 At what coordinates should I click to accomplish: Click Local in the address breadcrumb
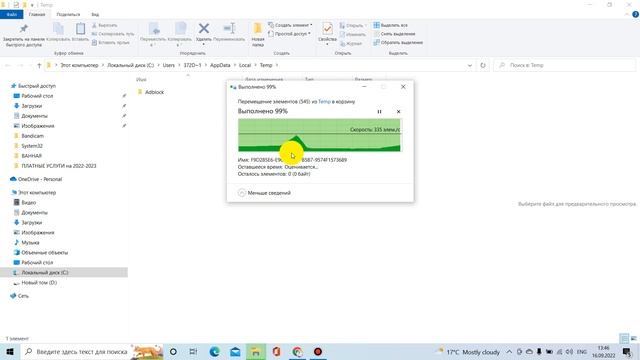[245, 65]
